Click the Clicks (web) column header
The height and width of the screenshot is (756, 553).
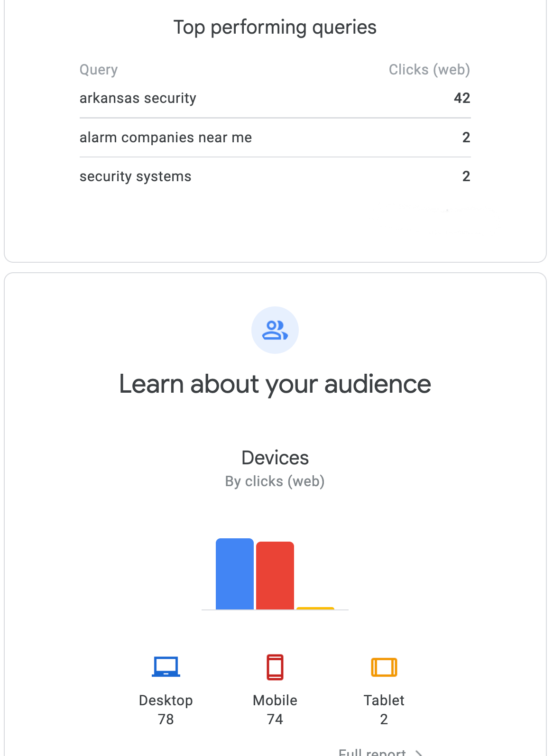coord(429,70)
